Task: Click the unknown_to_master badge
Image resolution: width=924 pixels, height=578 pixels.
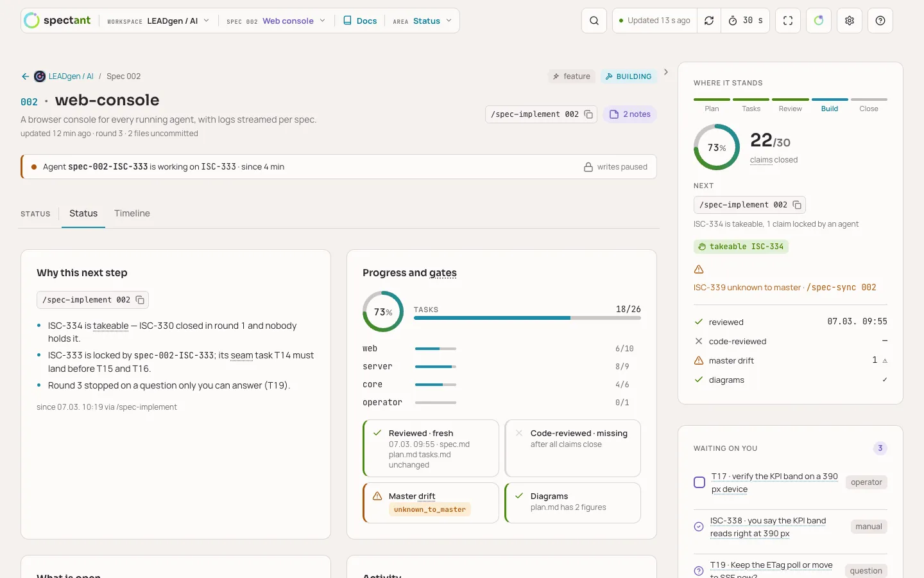Action: point(430,509)
